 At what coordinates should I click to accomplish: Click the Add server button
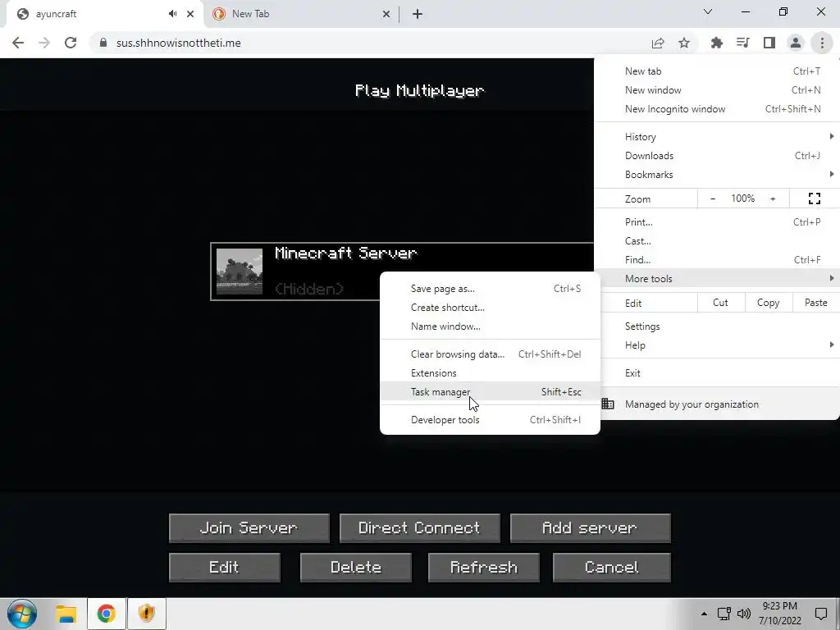pos(590,528)
